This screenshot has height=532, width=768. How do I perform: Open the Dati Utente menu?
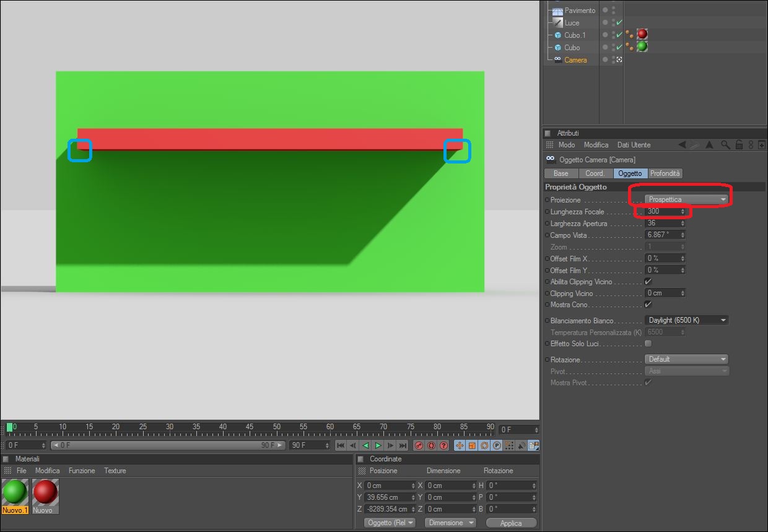coord(634,145)
